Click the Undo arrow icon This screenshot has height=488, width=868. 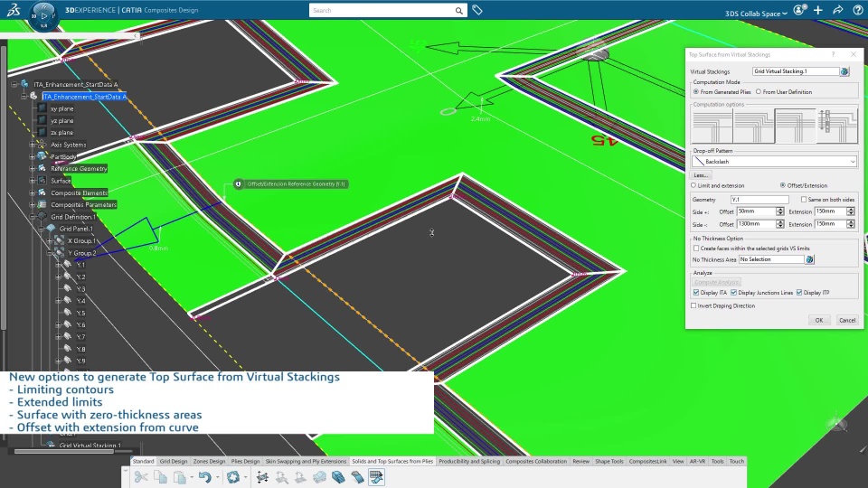click(205, 477)
